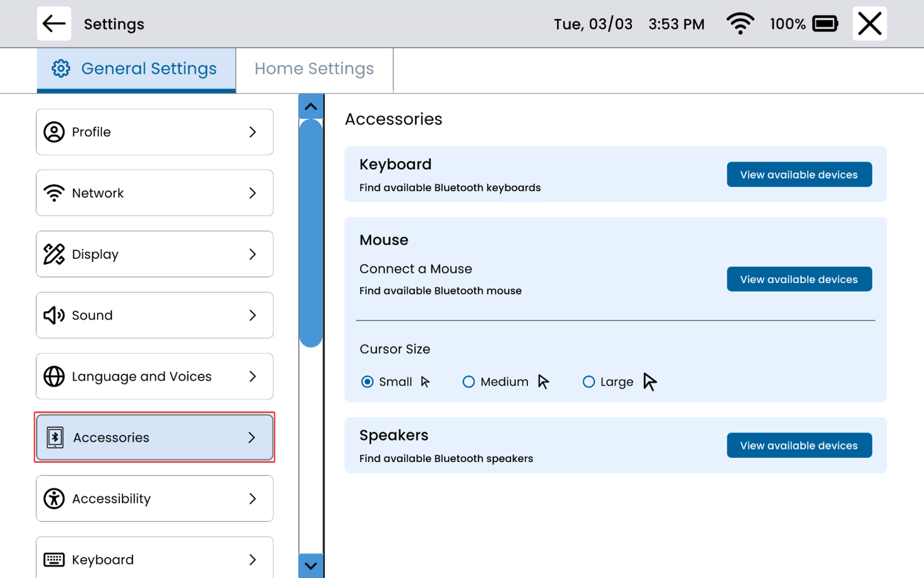Image resolution: width=924 pixels, height=578 pixels.
Task: Switch to the Home Settings tab
Action: coord(314,69)
